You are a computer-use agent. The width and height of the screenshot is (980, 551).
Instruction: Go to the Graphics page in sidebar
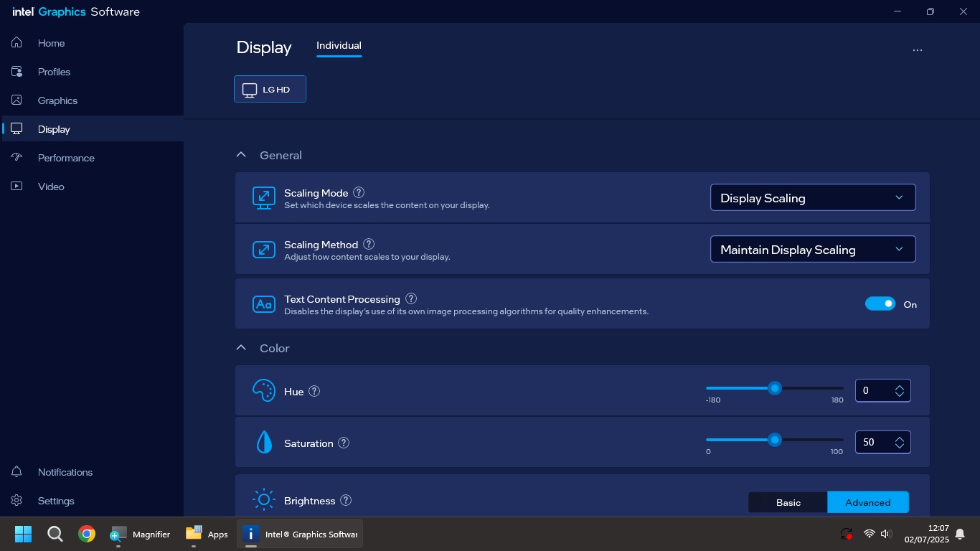(x=57, y=100)
